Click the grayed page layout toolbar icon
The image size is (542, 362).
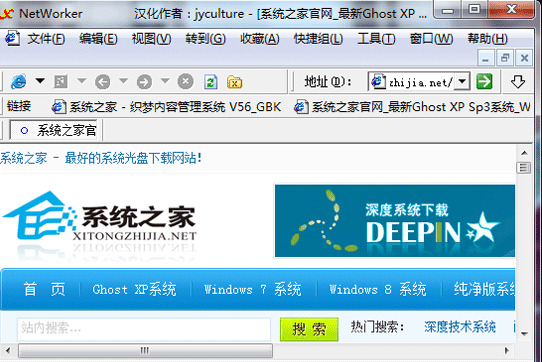pyautogui.click(x=61, y=82)
